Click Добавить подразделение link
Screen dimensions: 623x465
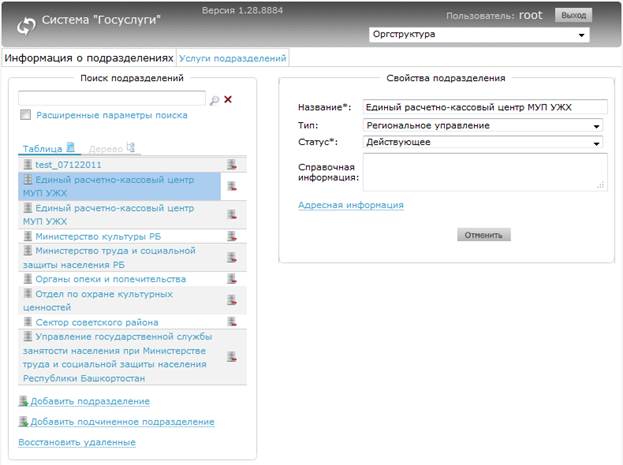[x=90, y=401]
